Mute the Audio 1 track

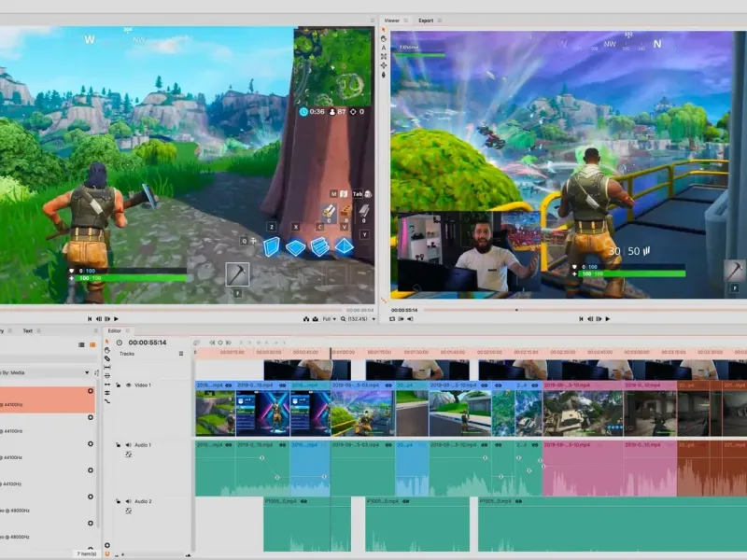pyautogui.click(x=128, y=445)
